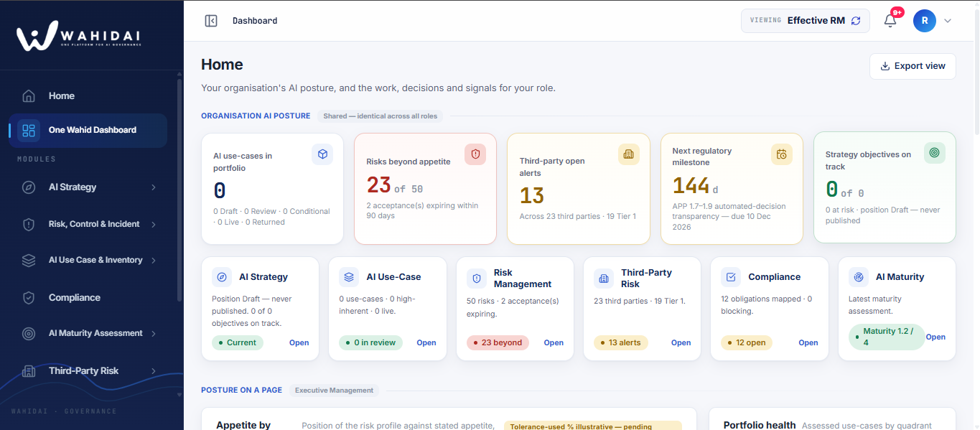This screenshot has height=430, width=980.
Task: Expand AI Use Case & Inventory chevron
Action: (154, 261)
